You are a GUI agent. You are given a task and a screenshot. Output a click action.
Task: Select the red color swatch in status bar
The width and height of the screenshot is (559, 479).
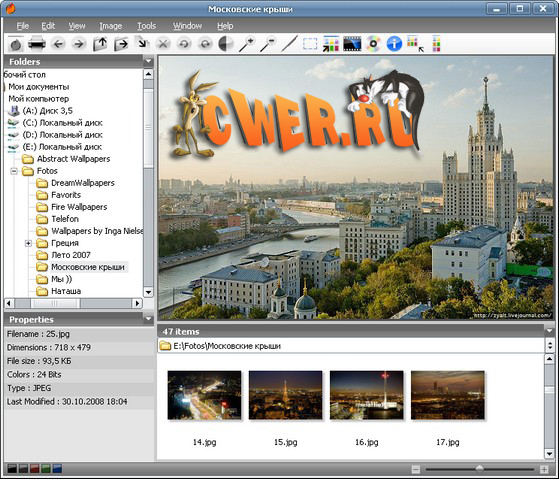[35, 469]
